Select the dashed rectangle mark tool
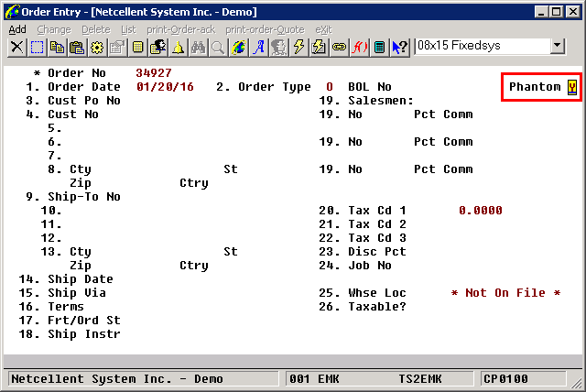586x392 pixels. tap(37, 48)
